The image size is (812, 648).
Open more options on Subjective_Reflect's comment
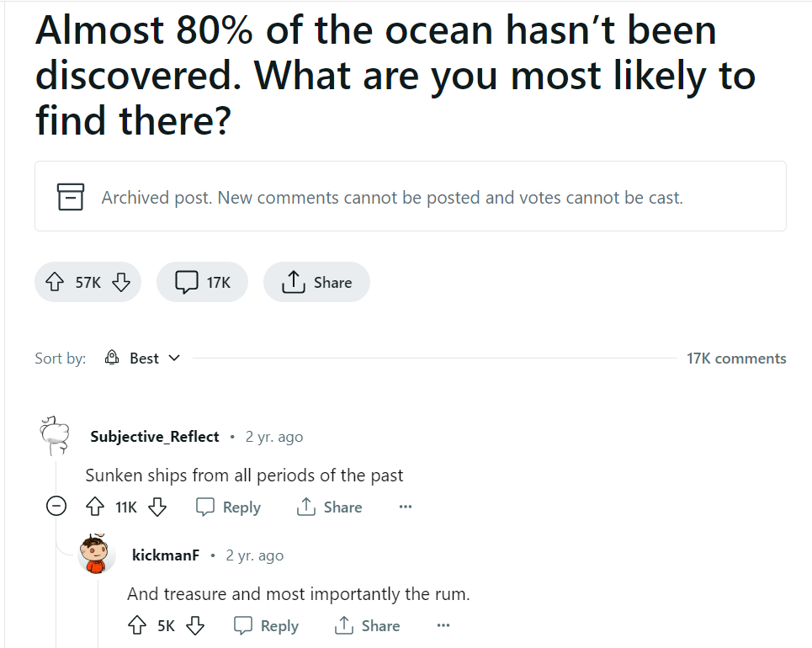click(x=406, y=507)
